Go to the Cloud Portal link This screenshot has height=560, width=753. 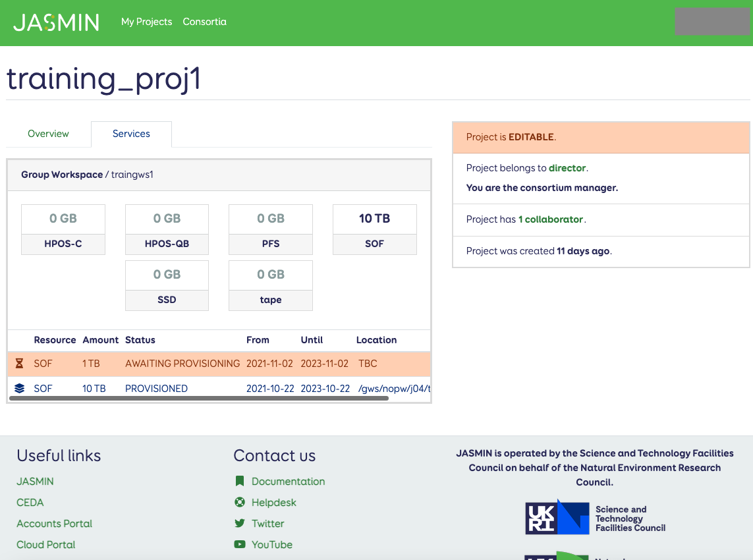pyautogui.click(x=45, y=545)
